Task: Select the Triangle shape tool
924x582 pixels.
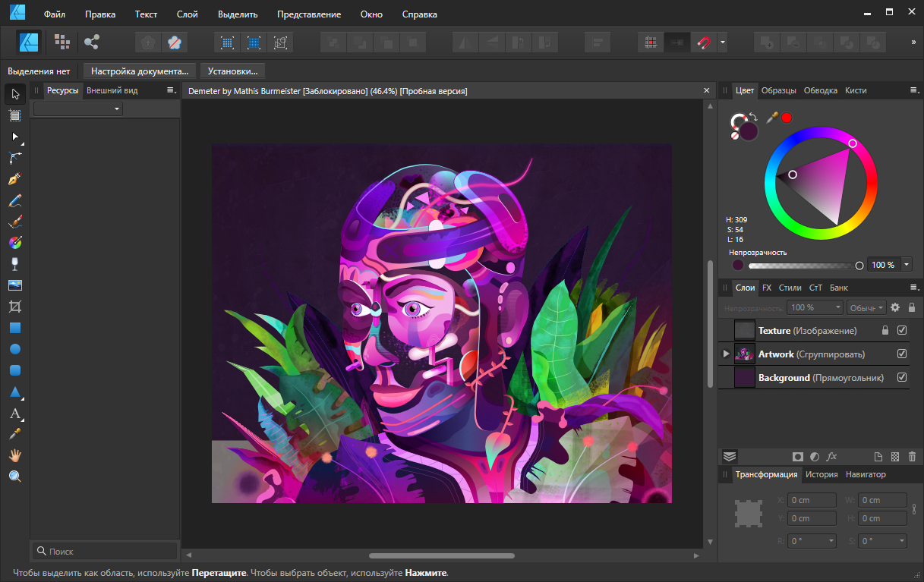Action: coord(15,392)
